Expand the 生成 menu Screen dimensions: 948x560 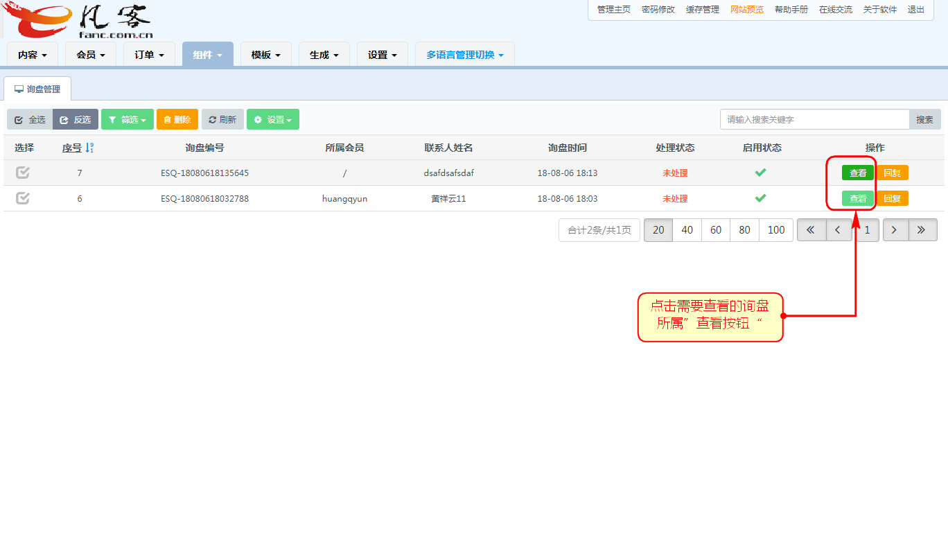coord(324,55)
